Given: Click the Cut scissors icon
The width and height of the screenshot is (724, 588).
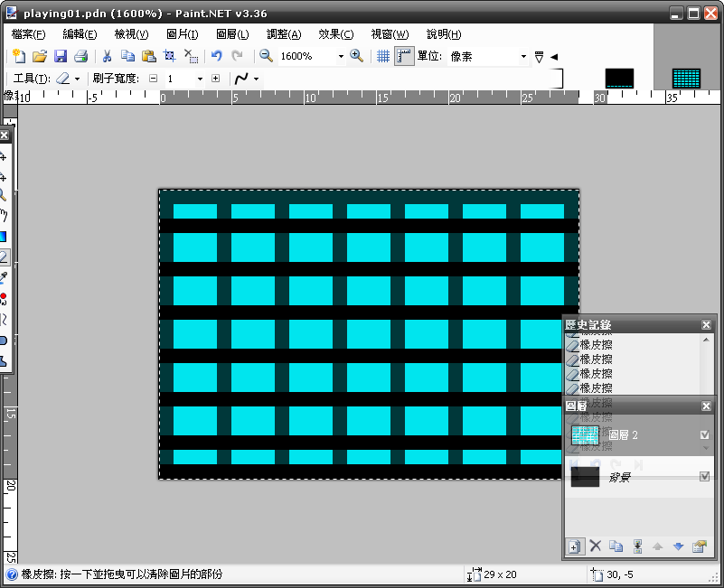Looking at the screenshot, I should click(107, 56).
